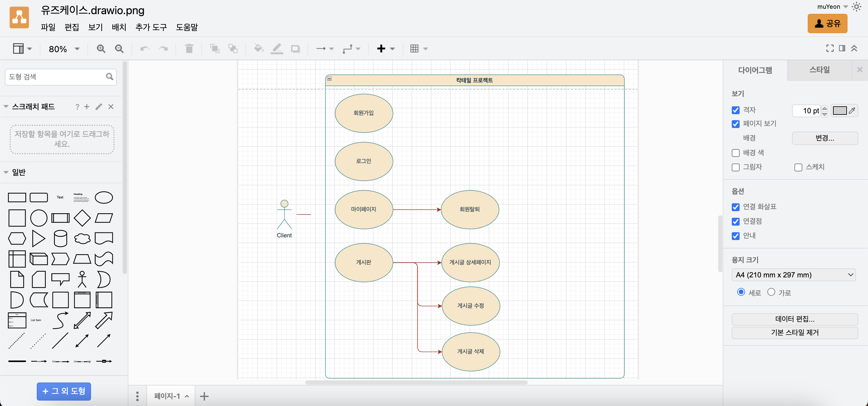Screen dimensions: 868x406
Task: Select the diamond shape in General palette
Action: [x=82, y=218]
